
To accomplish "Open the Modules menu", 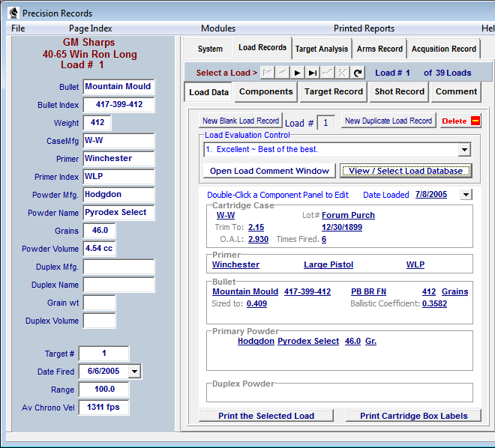I will point(218,28).
